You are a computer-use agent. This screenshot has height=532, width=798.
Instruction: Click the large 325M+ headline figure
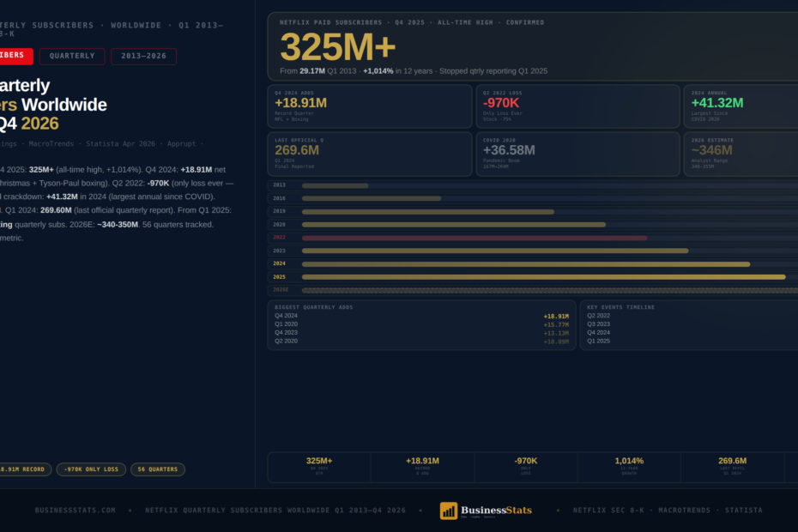[x=338, y=47]
